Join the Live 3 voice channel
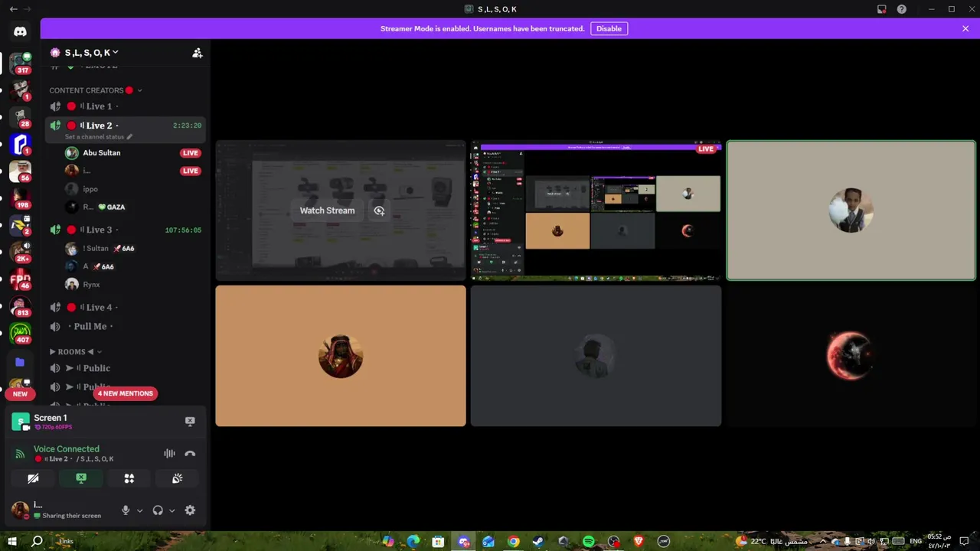The image size is (980, 551). 125,230
